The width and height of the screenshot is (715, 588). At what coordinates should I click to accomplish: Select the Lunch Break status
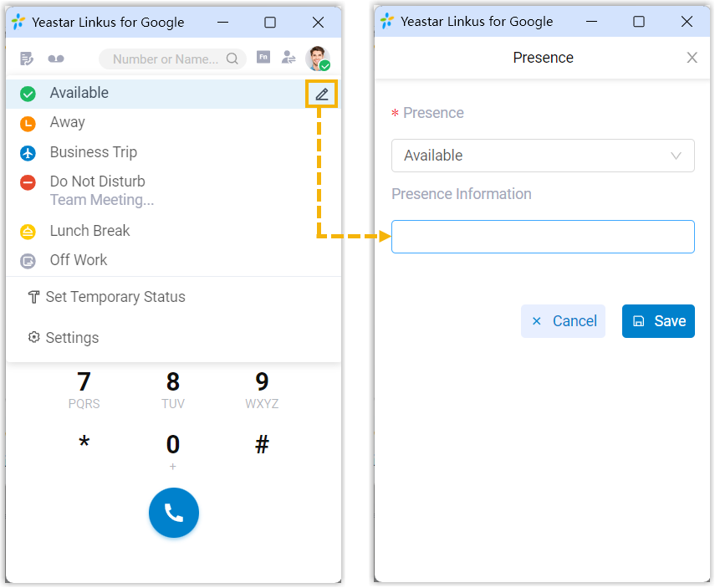(x=89, y=231)
